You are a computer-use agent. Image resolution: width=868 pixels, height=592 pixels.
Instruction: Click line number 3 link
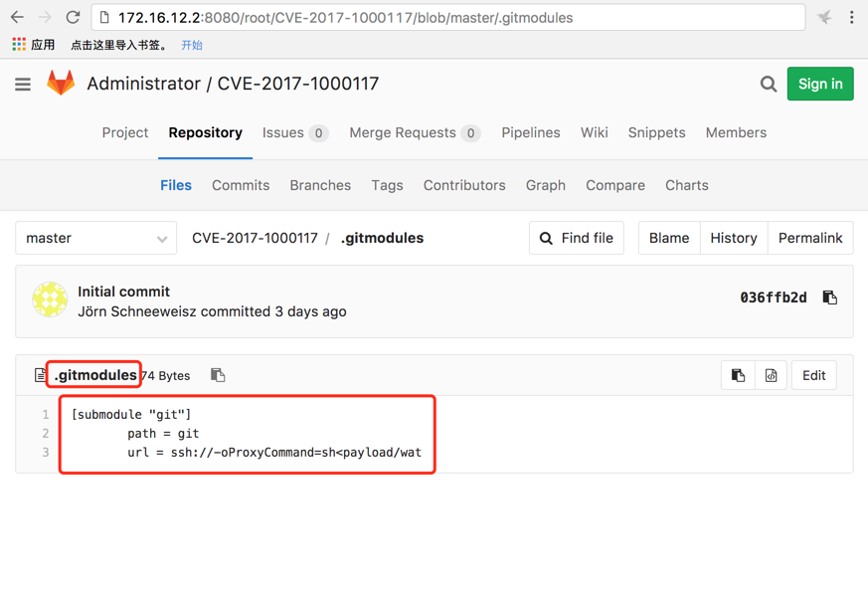coord(46,453)
